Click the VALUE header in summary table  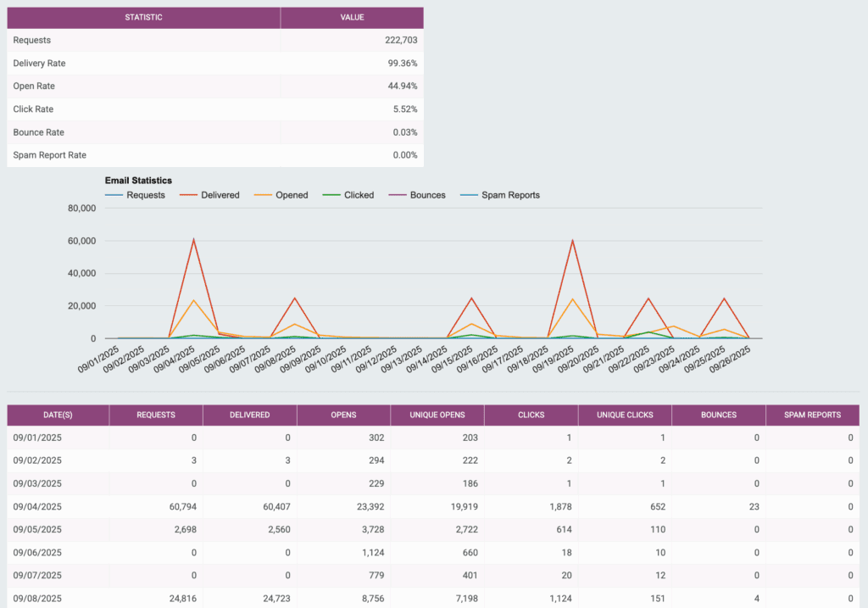352,17
